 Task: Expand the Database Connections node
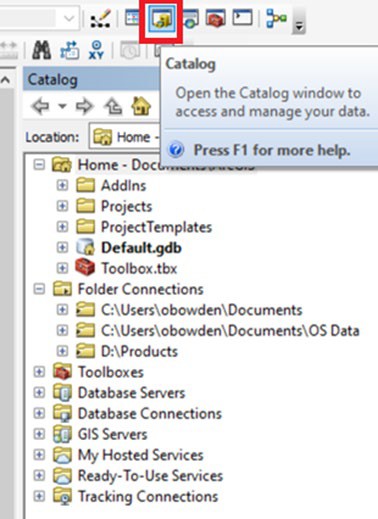point(39,413)
